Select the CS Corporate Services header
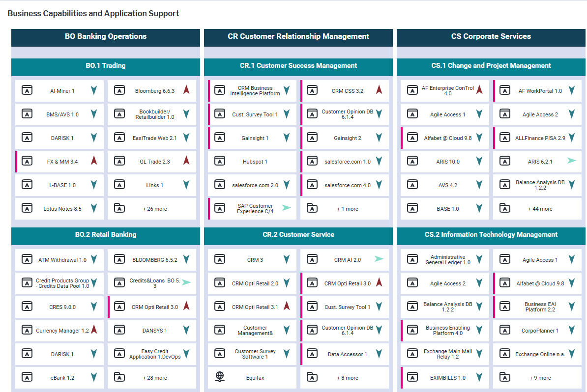Image resolution: width=587 pixels, height=392 pixels. [491, 36]
